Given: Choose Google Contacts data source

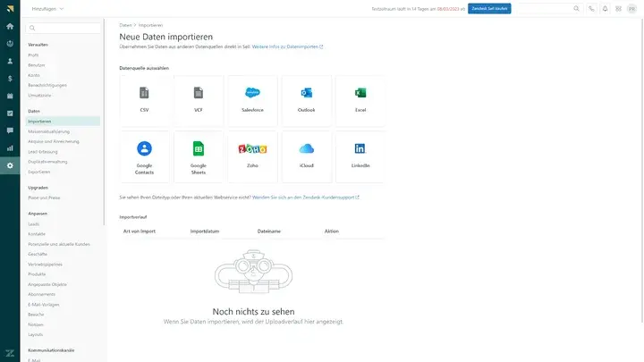Looking at the screenshot, I should pyautogui.click(x=144, y=156).
